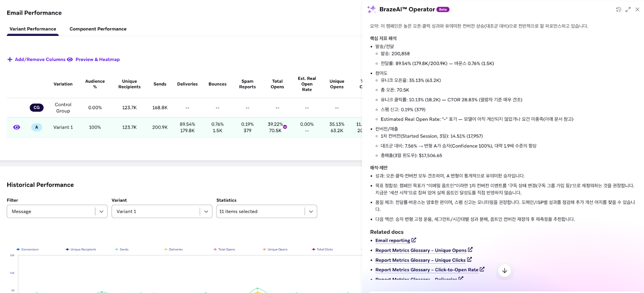Viewport: 644px width, 293px height.
Task: Toggle the Total Clicks series in legend
Action: coord(322,249)
